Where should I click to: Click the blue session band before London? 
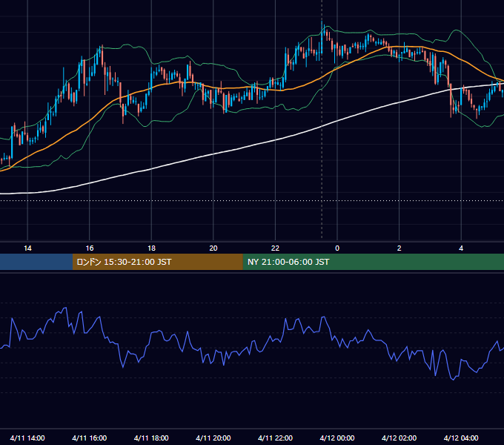click(x=36, y=262)
